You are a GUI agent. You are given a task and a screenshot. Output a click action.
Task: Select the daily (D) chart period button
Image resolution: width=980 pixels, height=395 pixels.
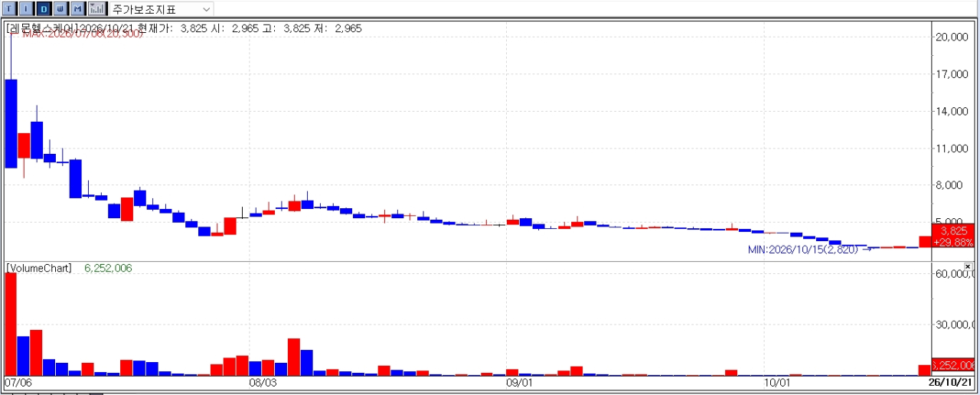[x=44, y=9]
